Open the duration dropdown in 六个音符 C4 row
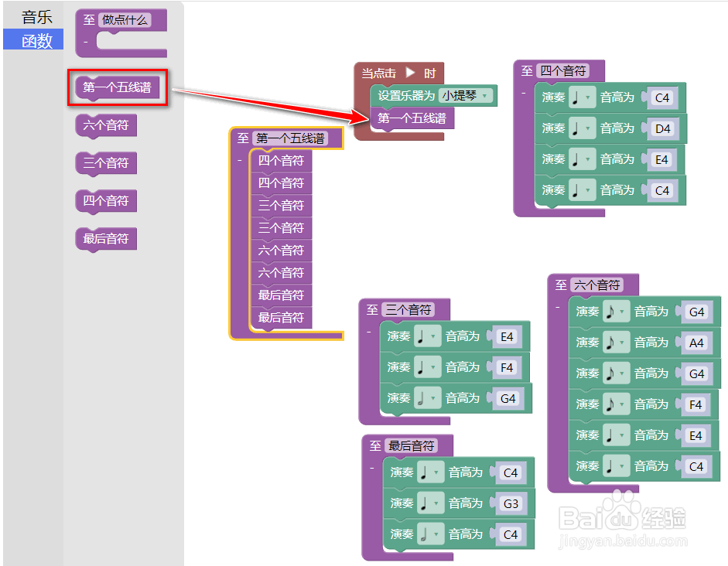728x566 pixels. tap(616, 466)
